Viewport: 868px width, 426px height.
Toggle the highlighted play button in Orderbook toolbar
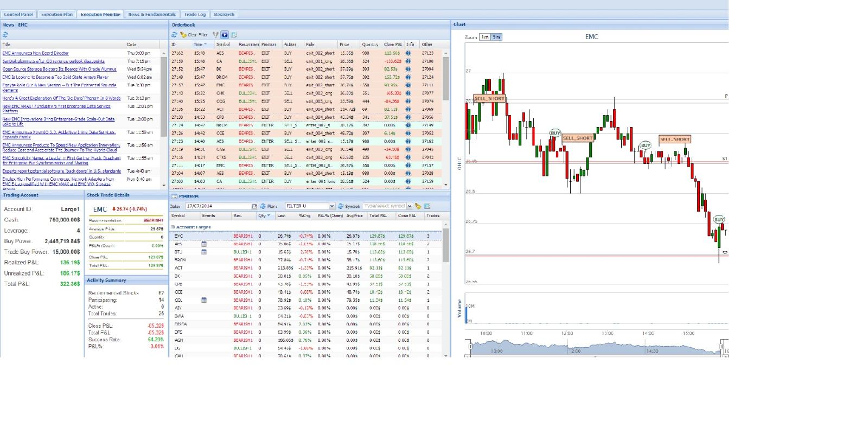click(x=225, y=34)
